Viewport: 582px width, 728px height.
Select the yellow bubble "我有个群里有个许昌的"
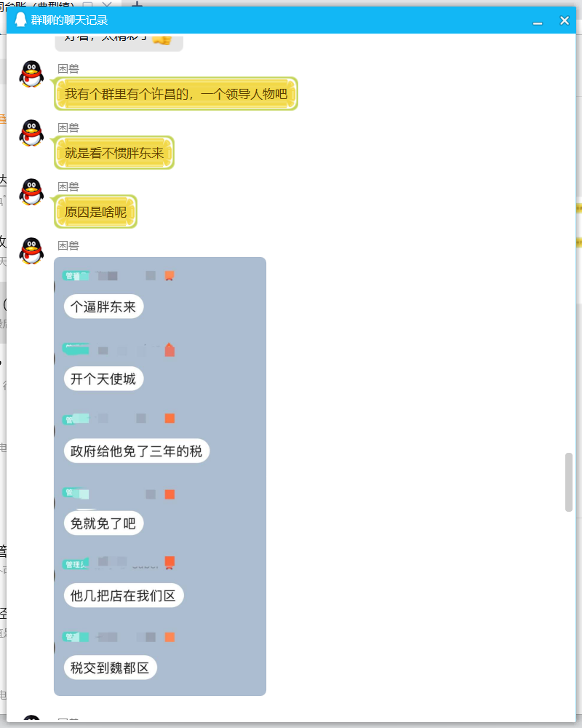[176, 94]
